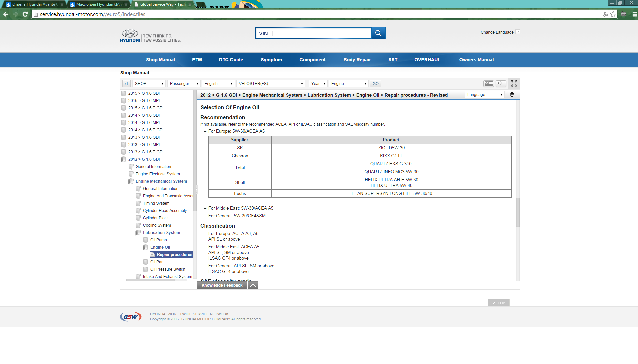Click the Timing System folder icon

tap(138, 203)
